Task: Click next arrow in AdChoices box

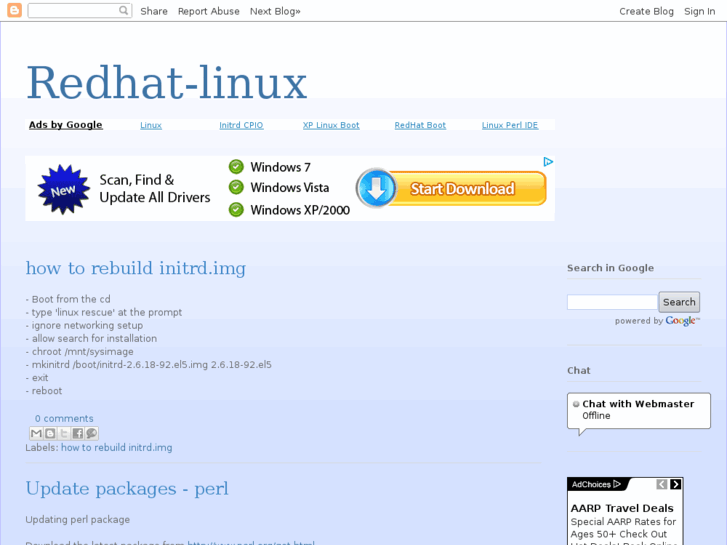Action: pos(676,484)
